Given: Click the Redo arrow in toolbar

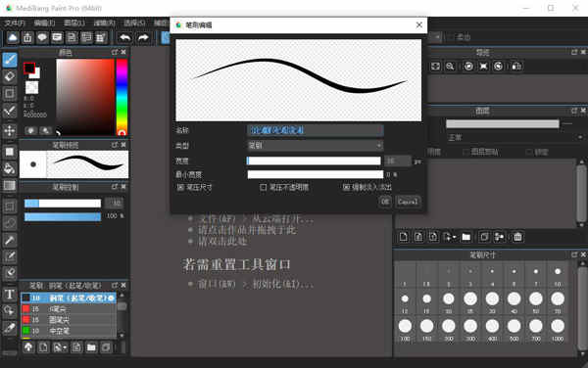Looking at the screenshot, I should click(x=143, y=37).
